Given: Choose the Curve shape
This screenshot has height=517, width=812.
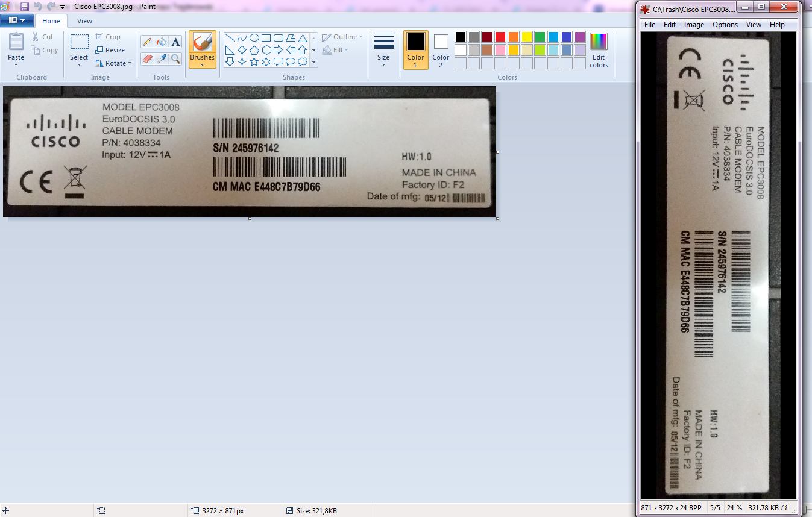Looking at the screenshot, I should pyautogui.click(x=242, y=37).
